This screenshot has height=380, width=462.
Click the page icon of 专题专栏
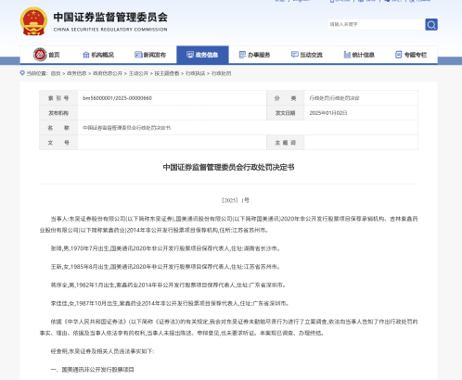point(398,55)
